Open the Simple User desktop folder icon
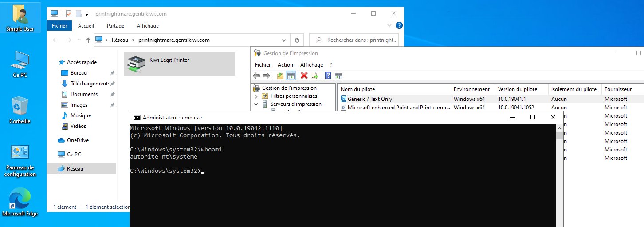 coord(20,18)
